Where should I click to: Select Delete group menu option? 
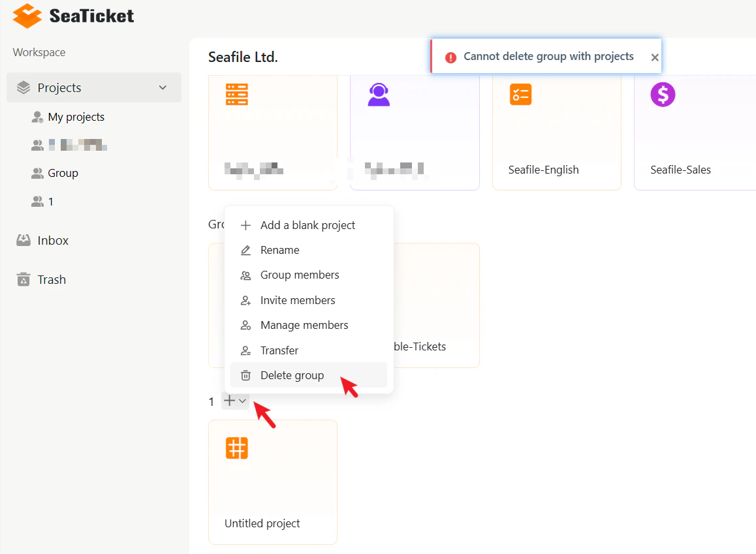click(309, 375)
